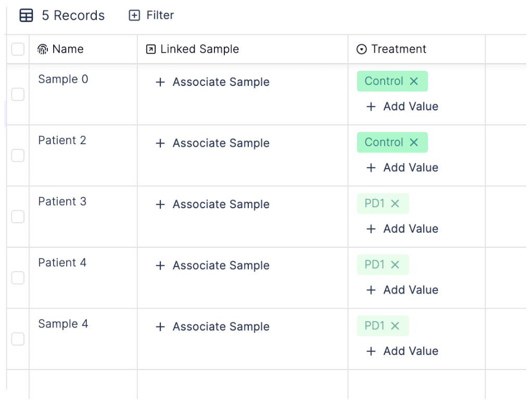The height and width of the screenshot is (407, 532).
Task: Click the fingerprint icon in Name header
Action: [43, 49]
